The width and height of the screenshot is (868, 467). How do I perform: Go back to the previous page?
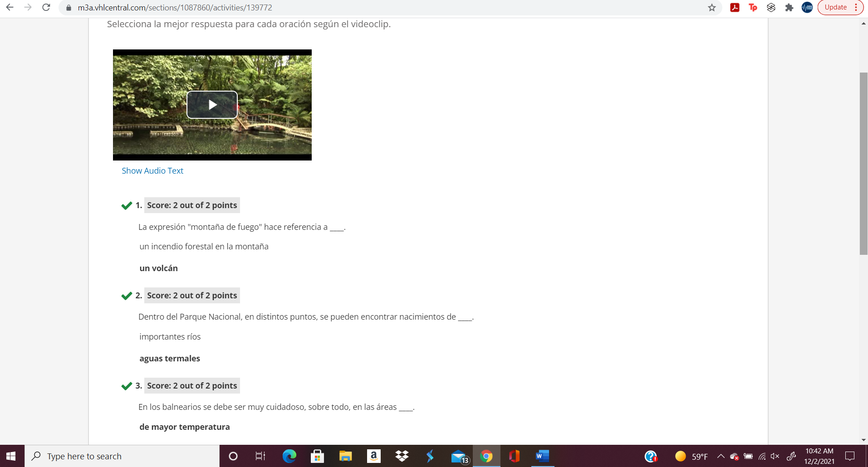click(10, 7)
